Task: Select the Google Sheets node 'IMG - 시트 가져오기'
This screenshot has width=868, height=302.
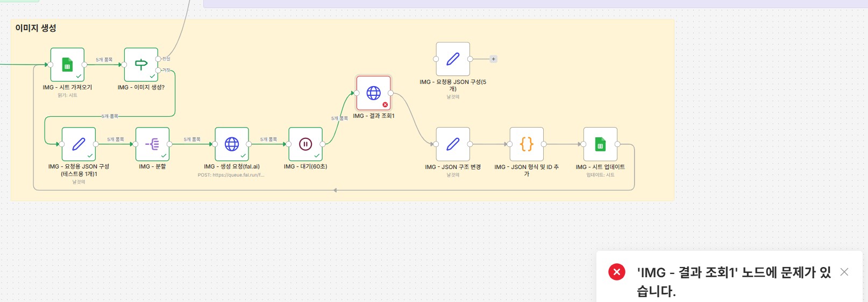Action: (67, 65)
